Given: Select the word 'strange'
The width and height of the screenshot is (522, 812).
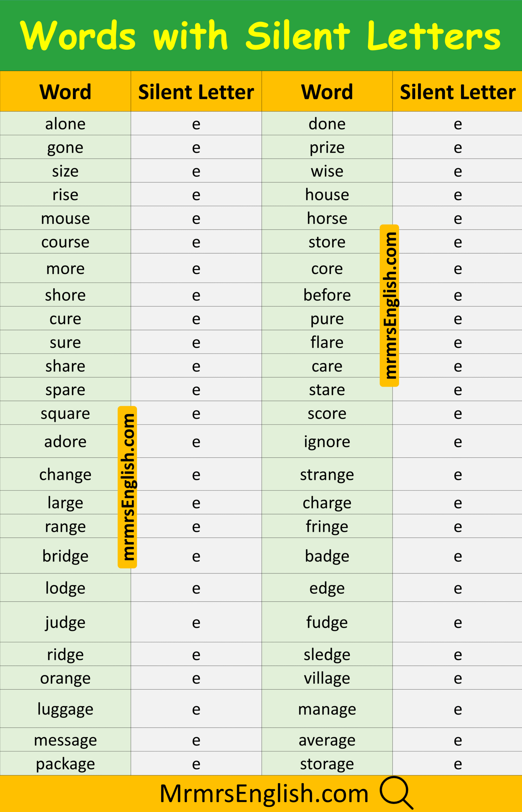Looking at the screenshot, I should 327,475.
